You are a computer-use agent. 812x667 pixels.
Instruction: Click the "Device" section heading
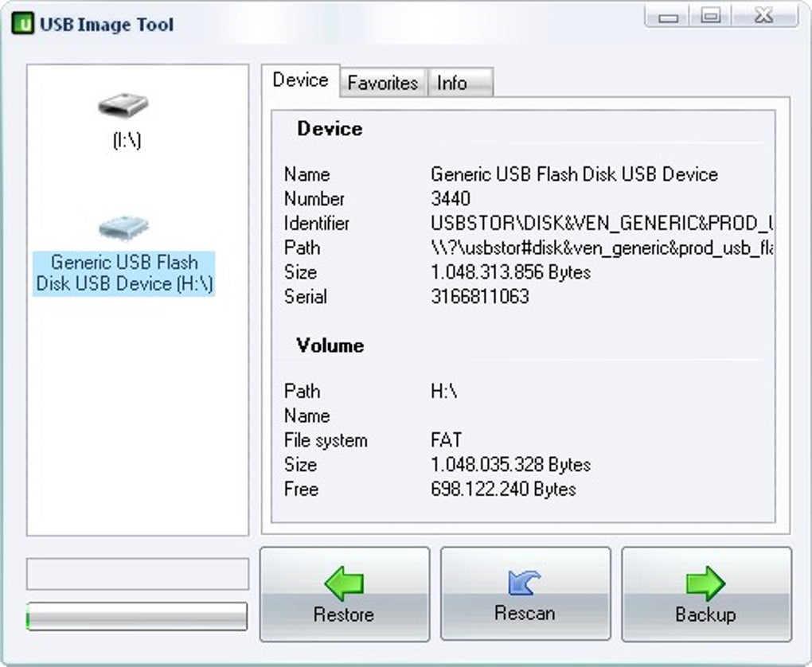[x=330, y=128]
